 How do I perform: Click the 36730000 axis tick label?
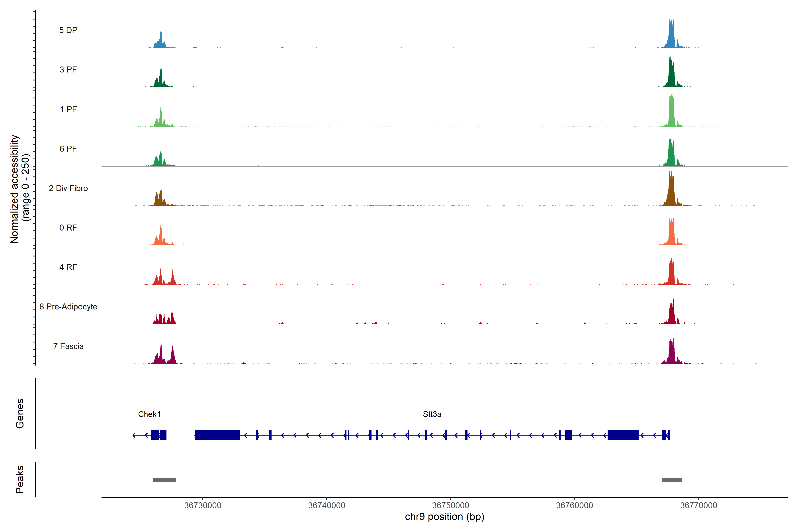point(203,505)
